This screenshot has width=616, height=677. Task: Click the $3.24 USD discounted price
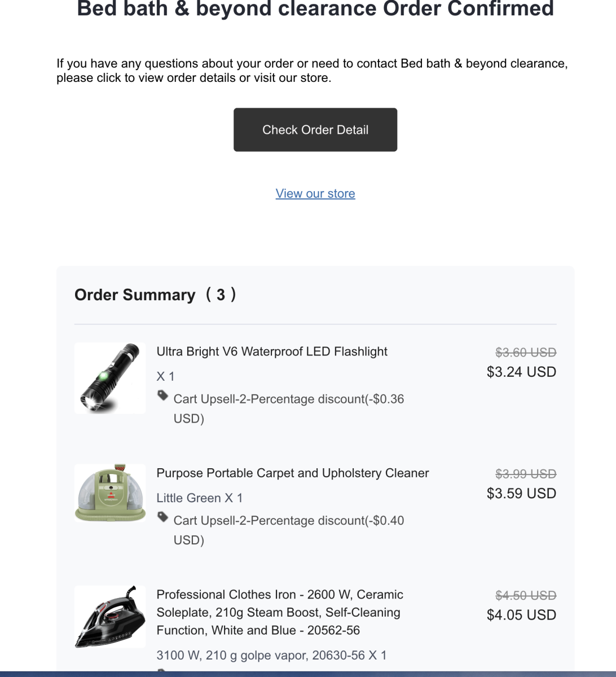(521, 372)
